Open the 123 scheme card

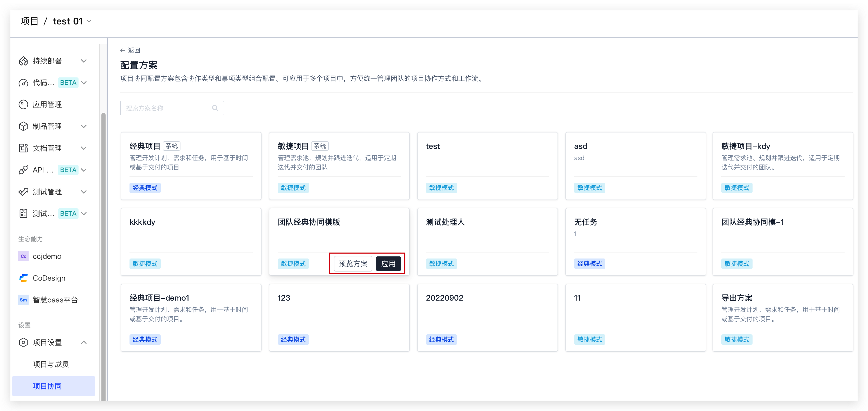[339, 318]
